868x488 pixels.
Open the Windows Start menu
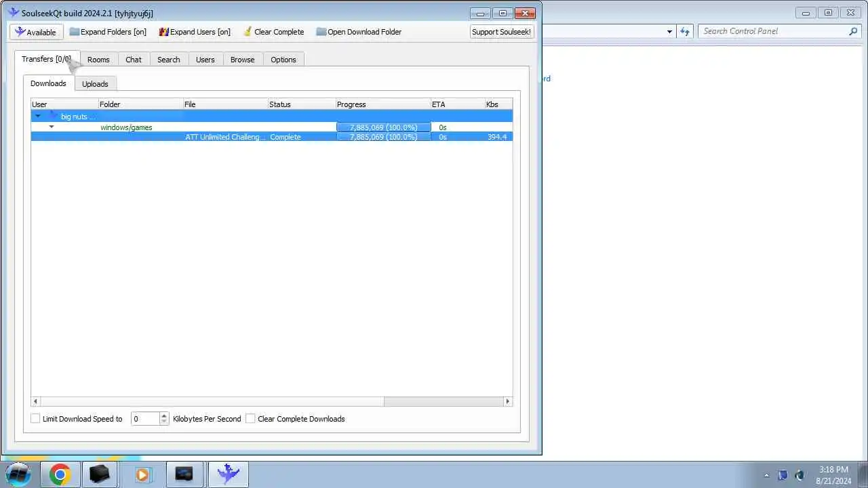pyautogui.click(x=18, y=474)
